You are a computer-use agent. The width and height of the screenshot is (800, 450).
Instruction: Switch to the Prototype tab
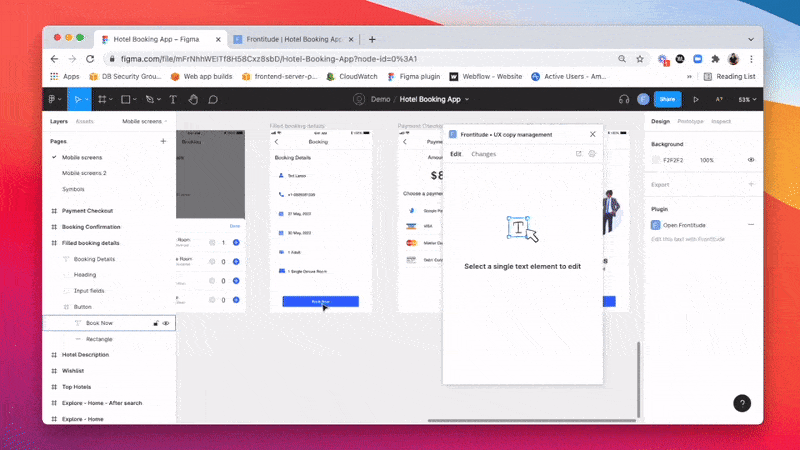[x=690, y=121]
